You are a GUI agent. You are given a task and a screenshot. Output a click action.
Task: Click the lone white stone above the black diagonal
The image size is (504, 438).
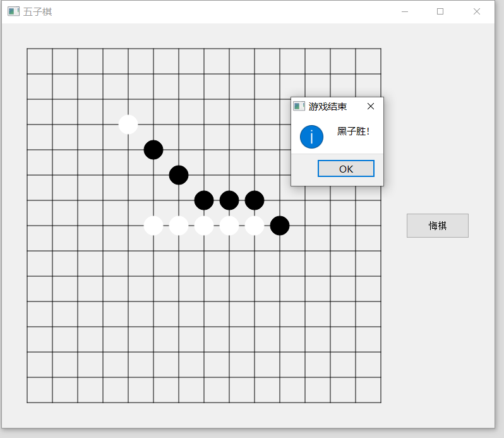(x=128, y=125)
